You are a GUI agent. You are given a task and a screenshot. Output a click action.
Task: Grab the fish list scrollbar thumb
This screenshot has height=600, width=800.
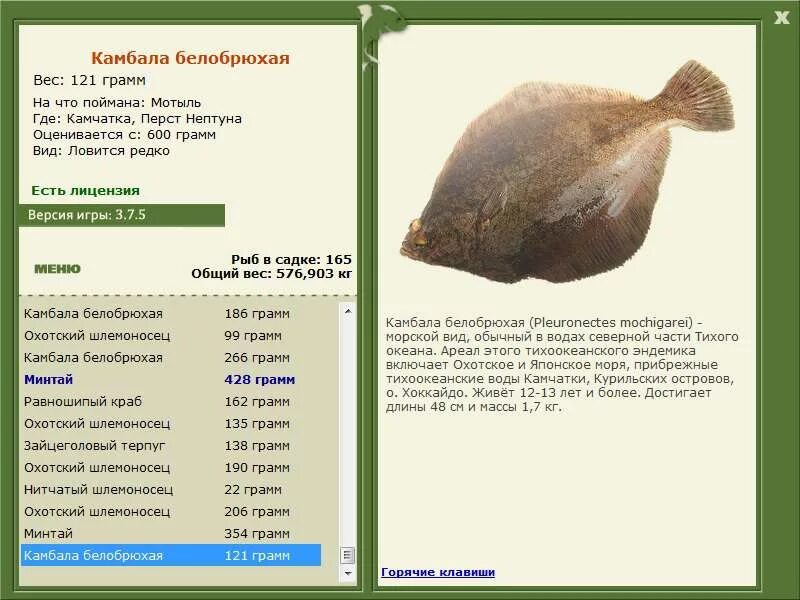coord(348,555)
